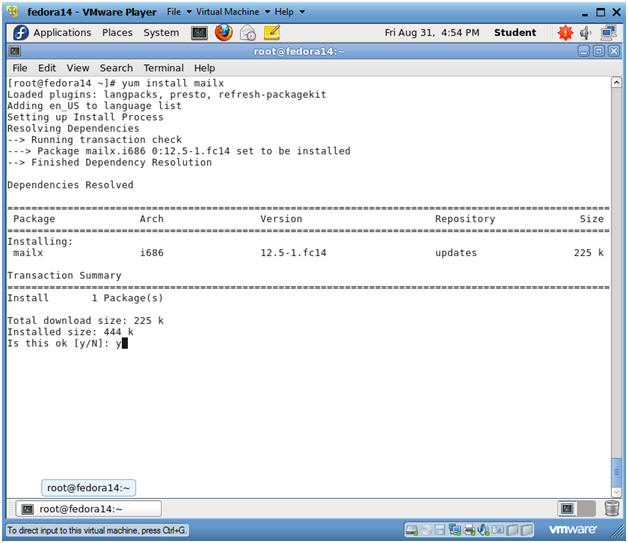Open VMware Player File dropdown
Image resolution: width=628 pixels, height=543 pixels.
tap(179, 12)
